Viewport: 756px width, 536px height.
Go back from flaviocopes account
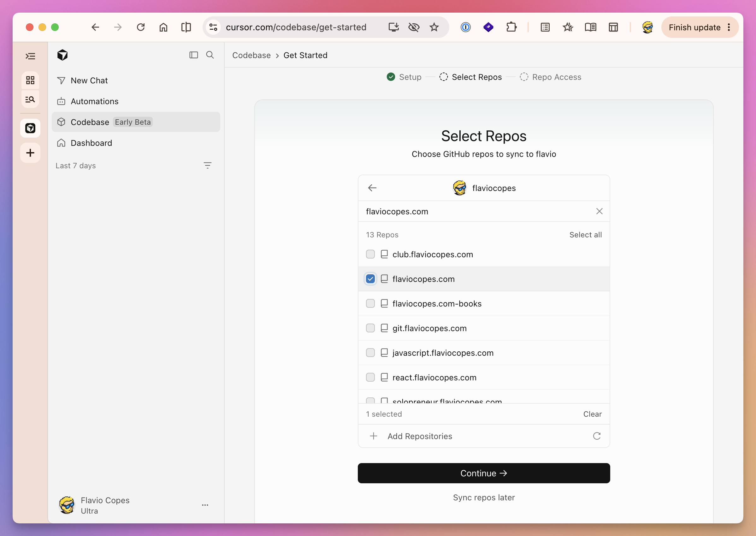click(372, 188)
